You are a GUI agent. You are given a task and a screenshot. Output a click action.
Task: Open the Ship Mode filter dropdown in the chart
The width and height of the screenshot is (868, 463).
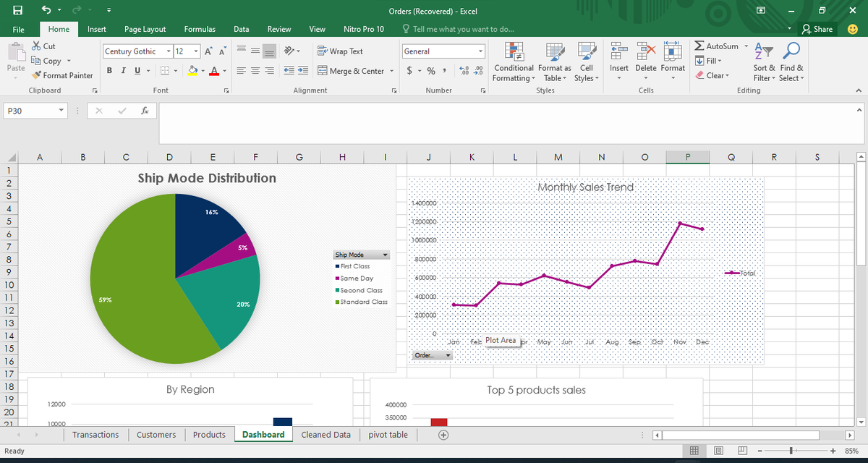(386, 255)
